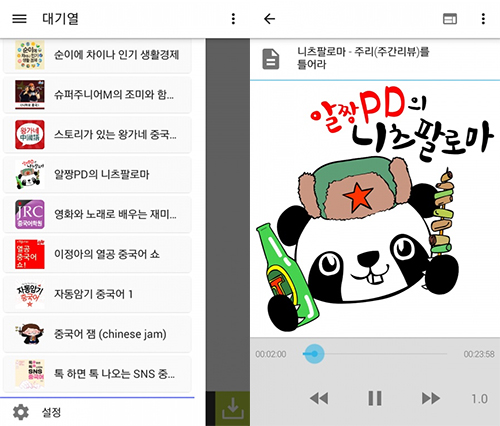Screen dimensions: 500x426
Task: Select 이정아의 열공 중국어 쇼 podcast
Action: pos(97,254)
